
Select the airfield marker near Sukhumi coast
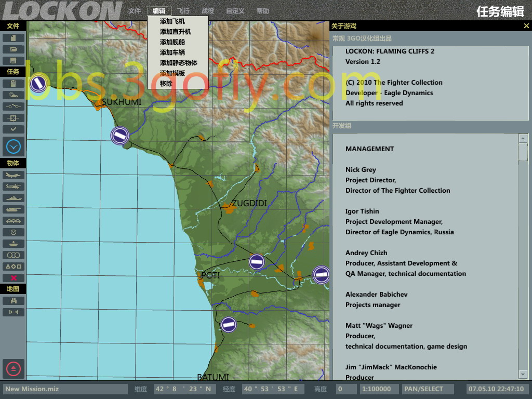click(120, 136)
